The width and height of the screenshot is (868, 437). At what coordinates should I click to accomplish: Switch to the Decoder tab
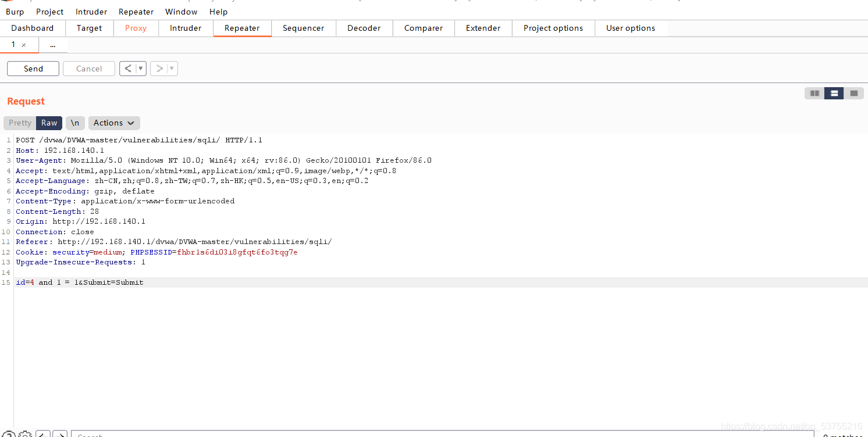364,28
